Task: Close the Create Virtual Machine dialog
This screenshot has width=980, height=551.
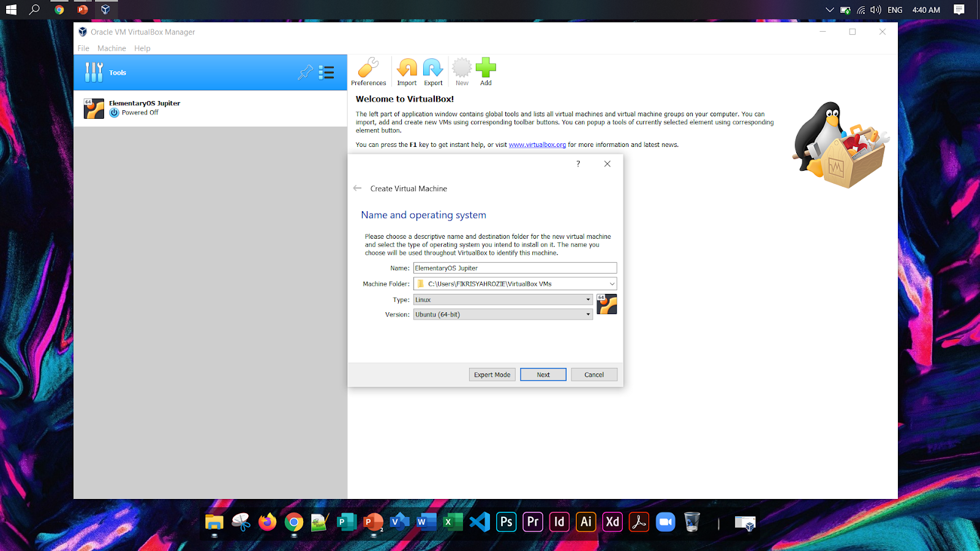Action: [x=607, y=163]
